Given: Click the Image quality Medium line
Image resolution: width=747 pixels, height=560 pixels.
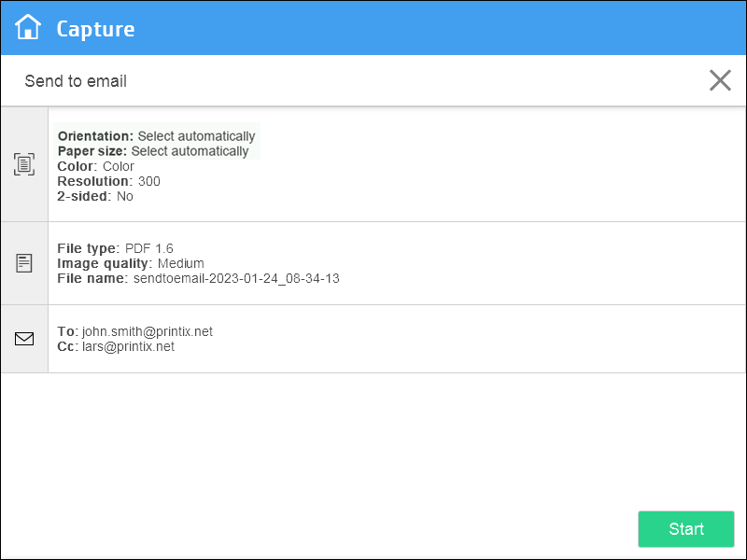Looking at the screenshot, I should [x=131, y=263].
